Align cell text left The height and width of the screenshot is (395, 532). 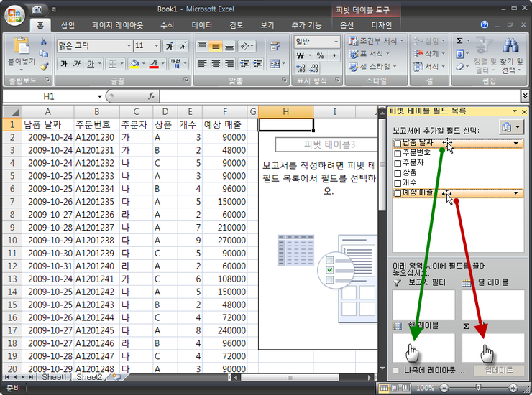tap(202, 63)
